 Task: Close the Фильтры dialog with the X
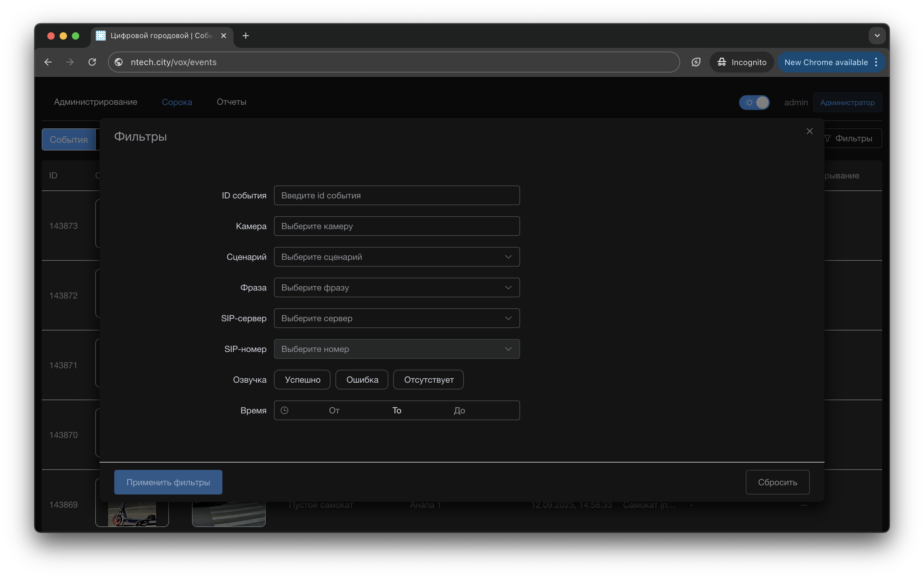(809, 131)
